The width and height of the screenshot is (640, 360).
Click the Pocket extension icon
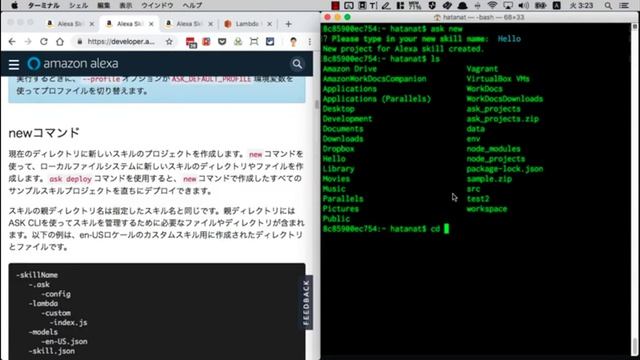click(x=222, y=42)
